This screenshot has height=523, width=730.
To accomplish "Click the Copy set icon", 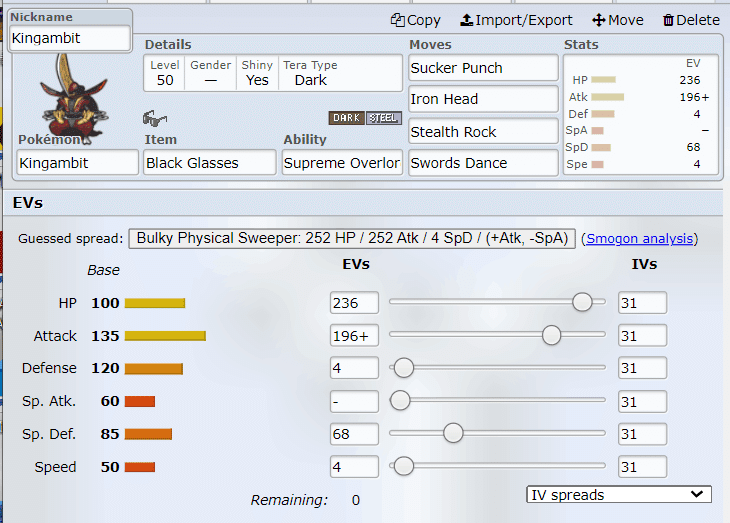I will [x=397, y=20].
